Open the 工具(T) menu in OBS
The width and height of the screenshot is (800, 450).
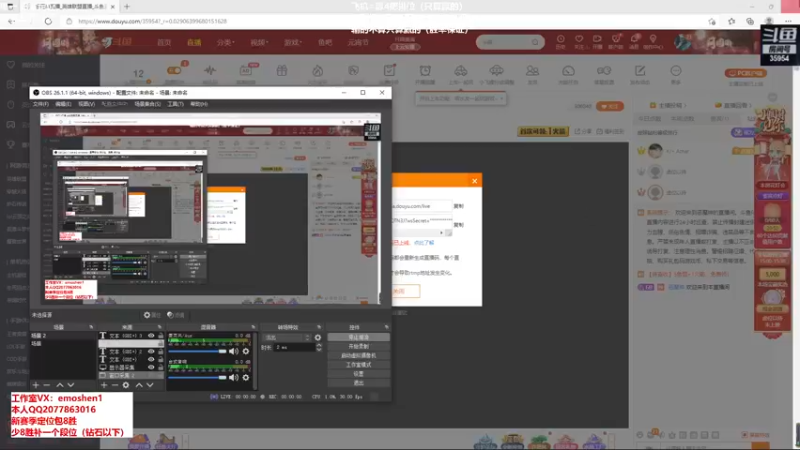[175, 104]
